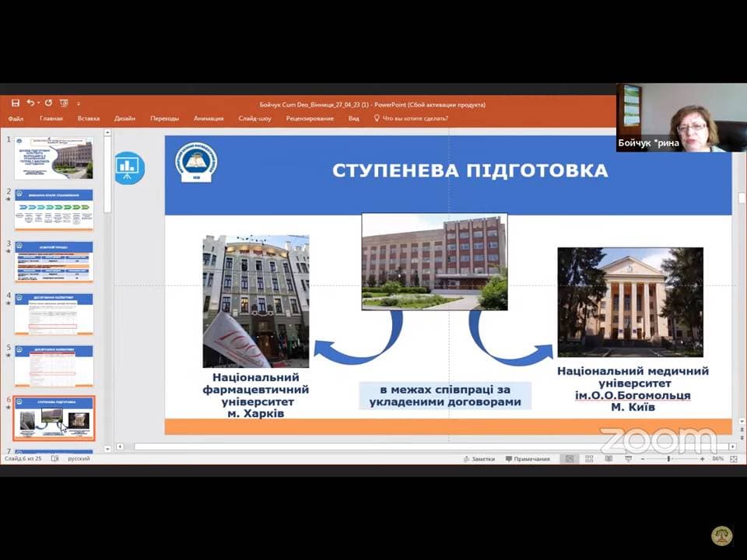
Task: Select the Kharkiv pharmaceutical university building photo
Action: tap(256, 301)
